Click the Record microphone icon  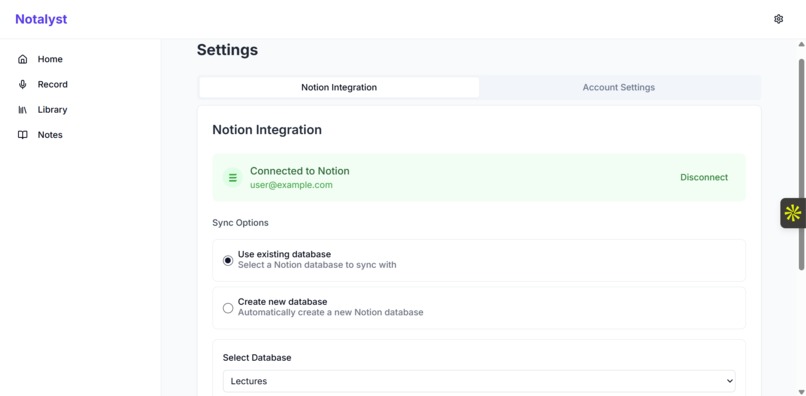click(x=23, y=84)
